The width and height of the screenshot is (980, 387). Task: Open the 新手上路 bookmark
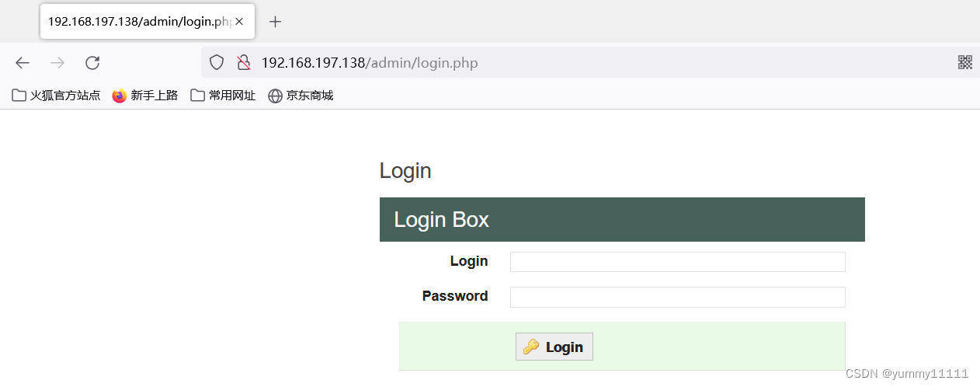click(145, 96)
